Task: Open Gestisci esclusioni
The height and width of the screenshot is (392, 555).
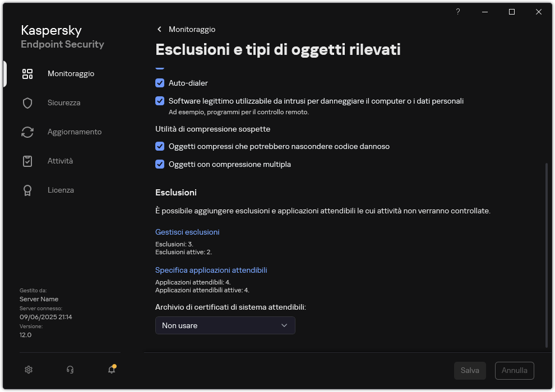Action: pyautogui.click(x=187, y=232)
